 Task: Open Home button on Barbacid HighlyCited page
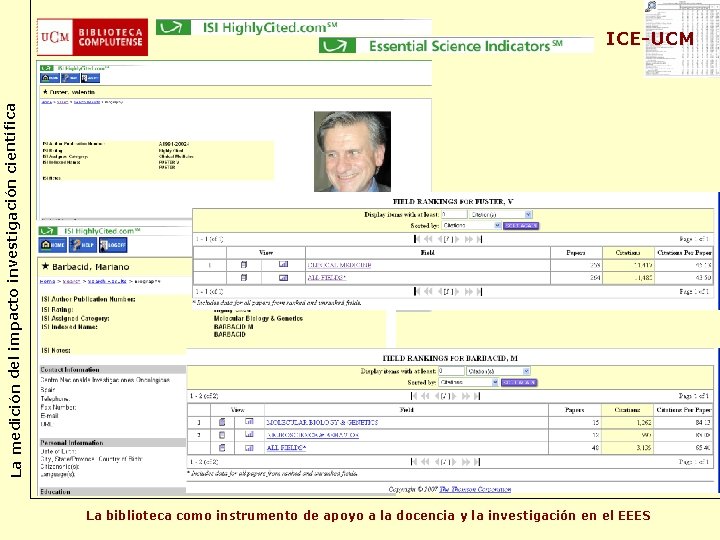(53, 245)
